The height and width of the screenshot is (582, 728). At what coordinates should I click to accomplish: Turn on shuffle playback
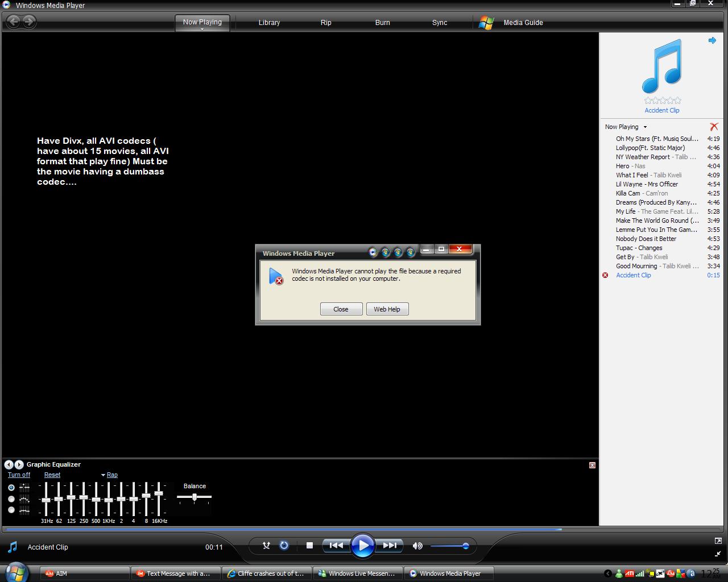click(x=266, y=546)
